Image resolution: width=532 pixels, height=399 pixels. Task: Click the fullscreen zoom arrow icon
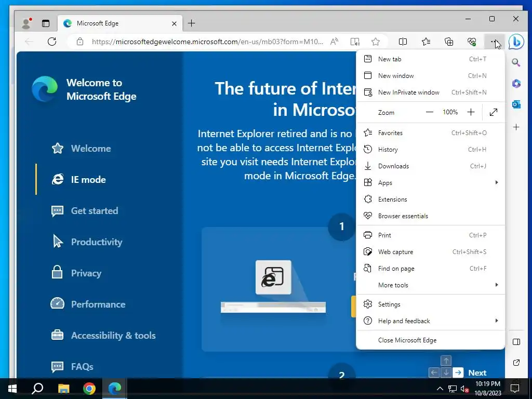[x=494, y=112]
